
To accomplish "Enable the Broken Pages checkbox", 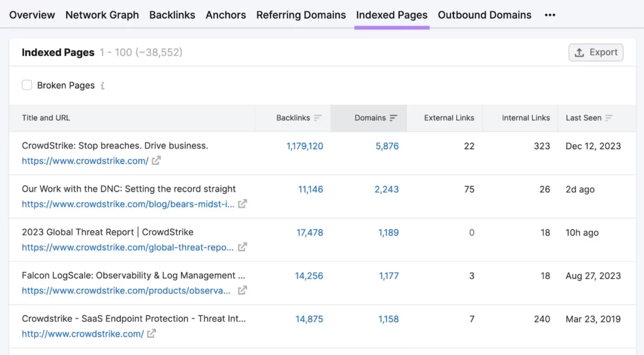I will (x=27, y=85).
